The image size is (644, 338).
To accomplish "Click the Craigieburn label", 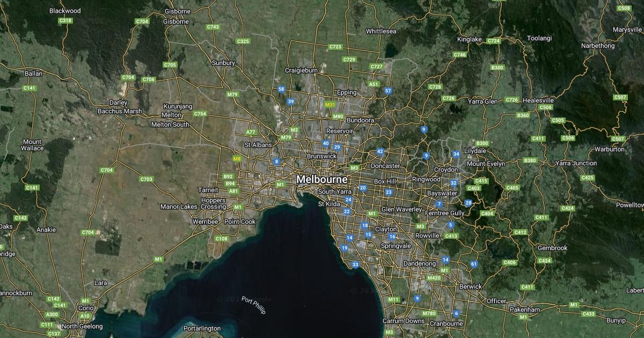I will [x=301, y=70].
